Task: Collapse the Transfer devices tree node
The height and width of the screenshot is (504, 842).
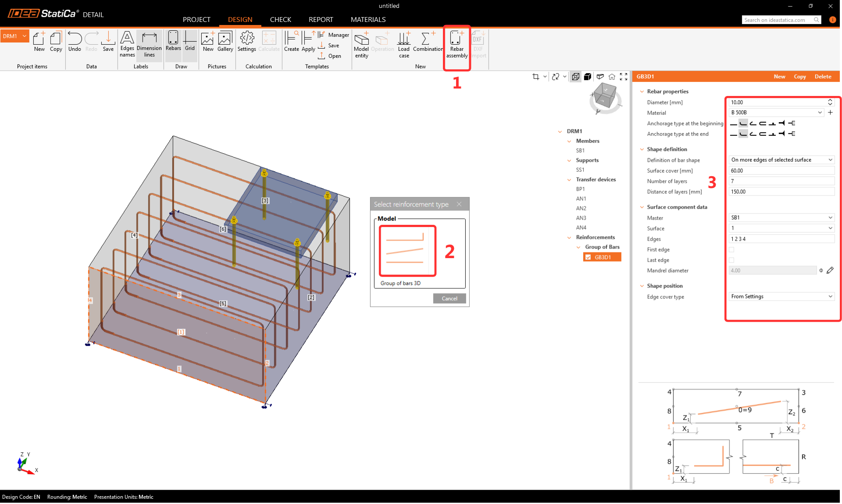Action: pos(569,180)
